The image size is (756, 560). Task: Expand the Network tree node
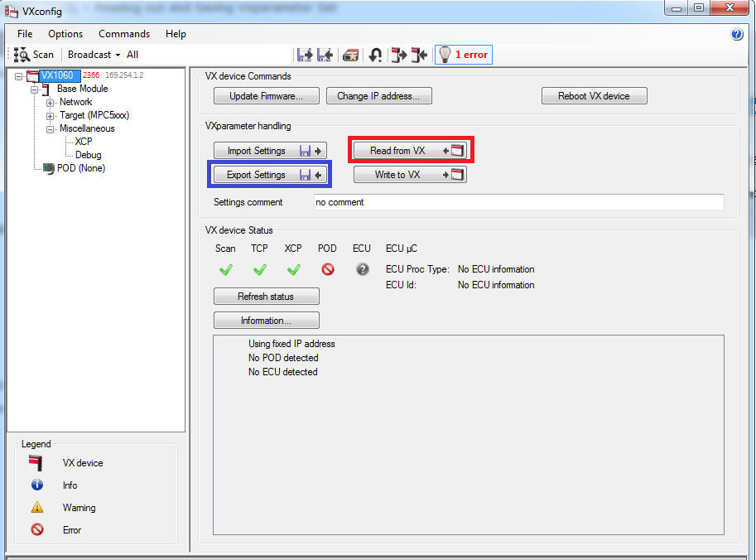(x=51, y=103)
